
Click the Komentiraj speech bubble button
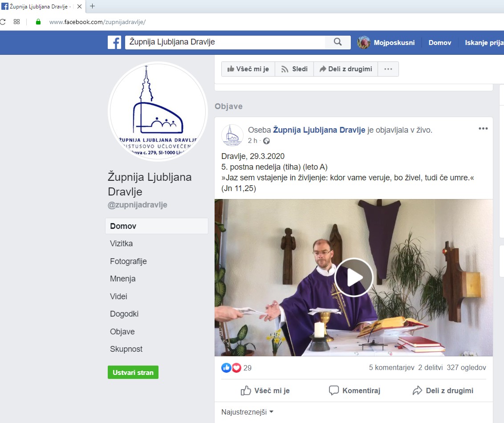pos(354,390)
